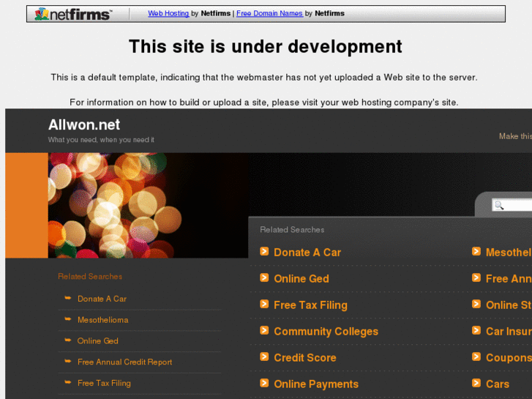Viewport: 532px width, 399px height.
Task: Click the 'What you need, when you need it' tagline
Action: (101, 140)
